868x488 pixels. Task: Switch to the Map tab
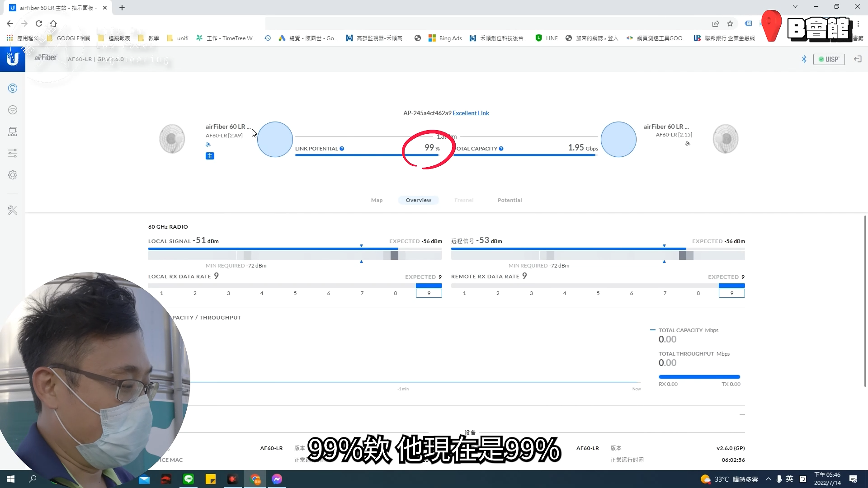(x=377, y=200)
